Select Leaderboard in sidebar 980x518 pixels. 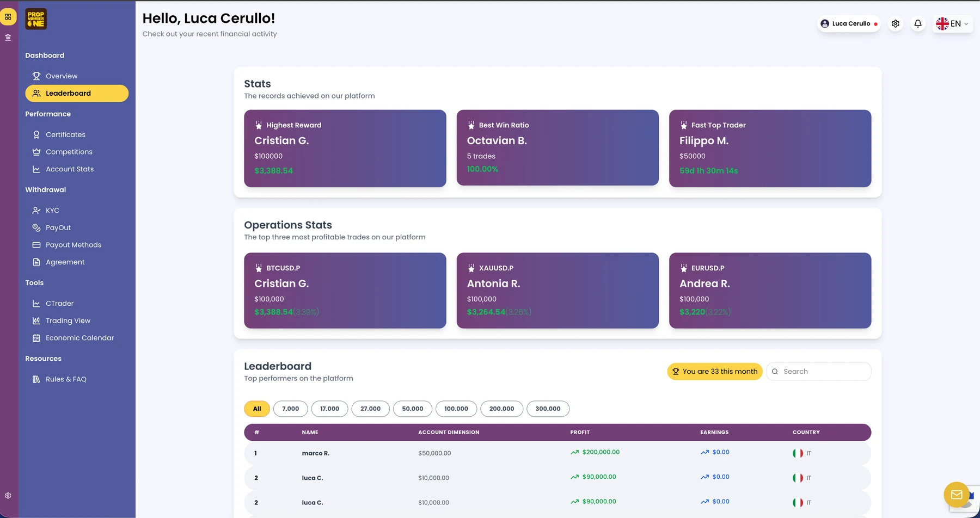77,94
